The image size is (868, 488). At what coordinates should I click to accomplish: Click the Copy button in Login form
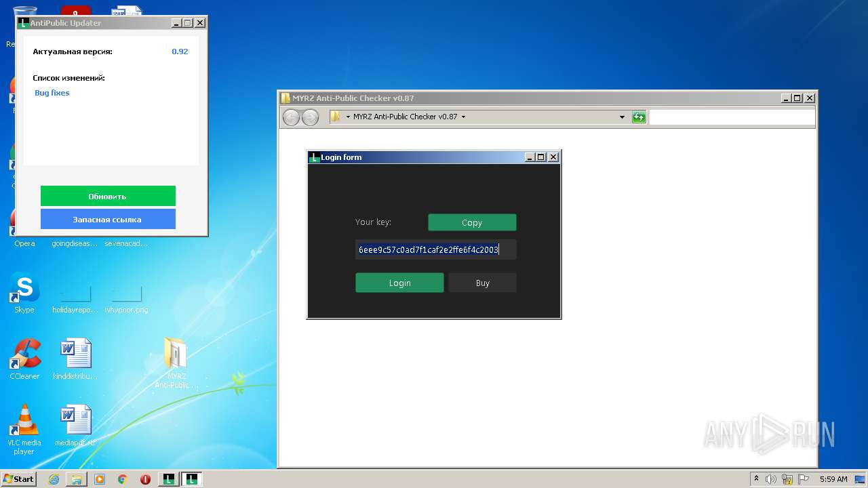click(472, 222)
